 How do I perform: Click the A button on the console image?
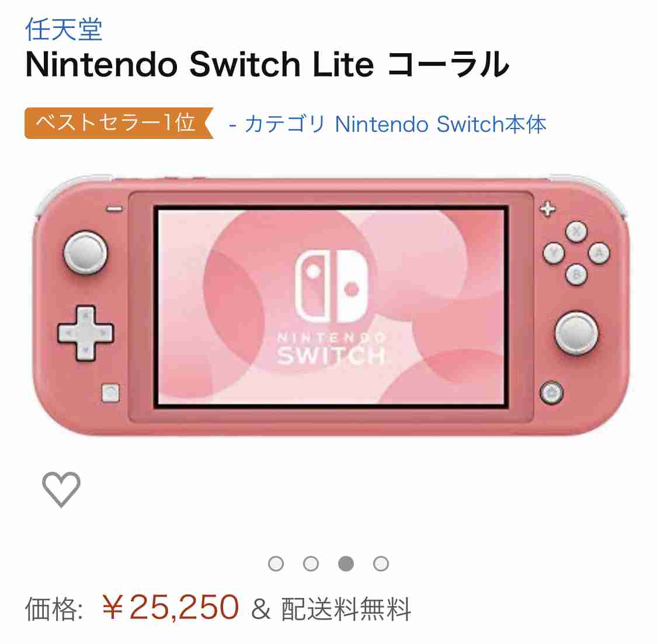pyautogui.click(x=599, y=253)
